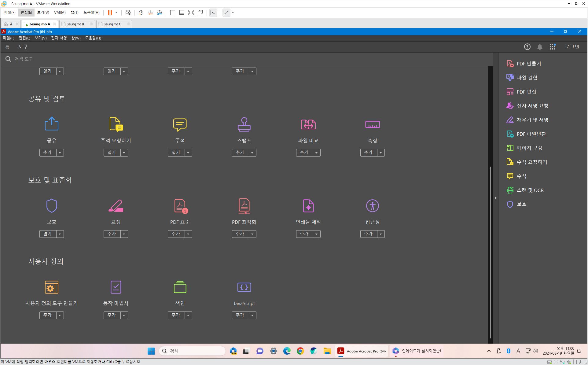Switch to the 홈 tab in Acrobat
Image resolution: width=588 pixels, height=365 pixels.
tap(7, 47)
